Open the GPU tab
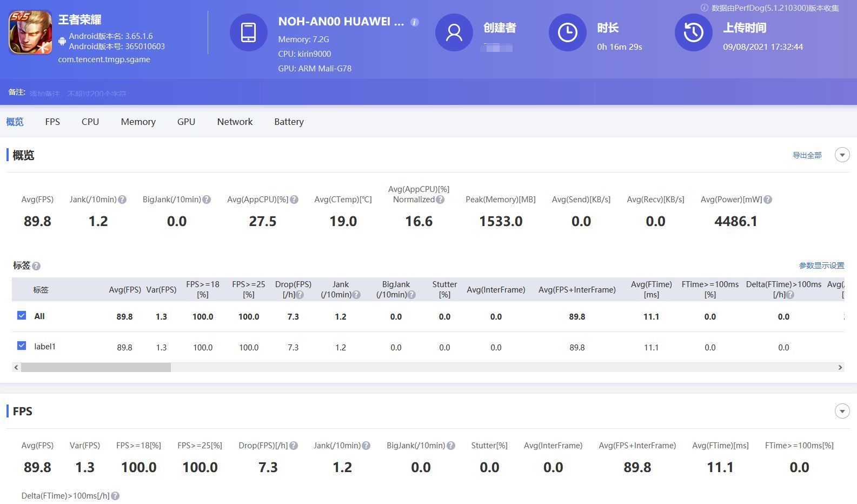 click(x=186, y=122)
